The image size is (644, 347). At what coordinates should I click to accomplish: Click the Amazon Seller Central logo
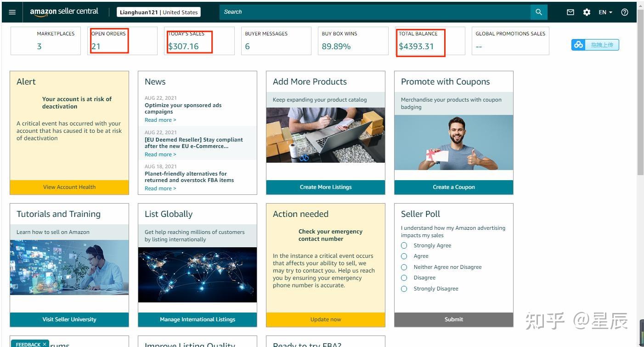(64, 12)
